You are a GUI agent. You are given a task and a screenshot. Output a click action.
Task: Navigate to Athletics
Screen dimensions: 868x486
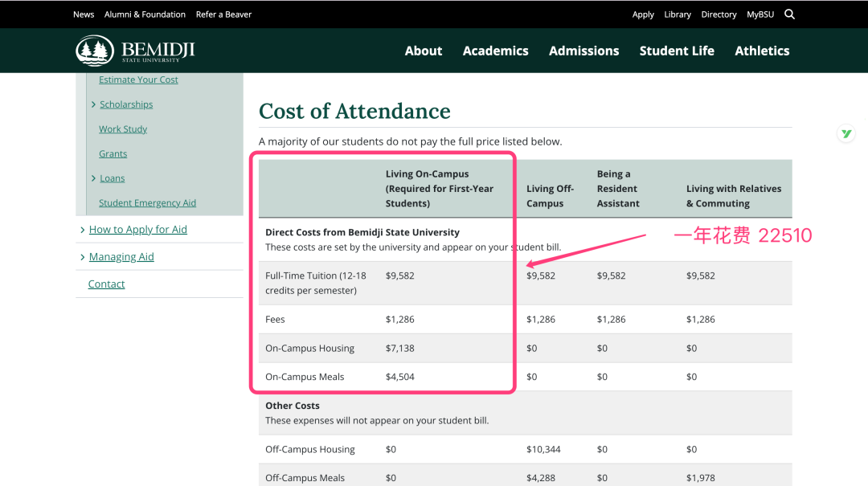click(x=762, y=51)
